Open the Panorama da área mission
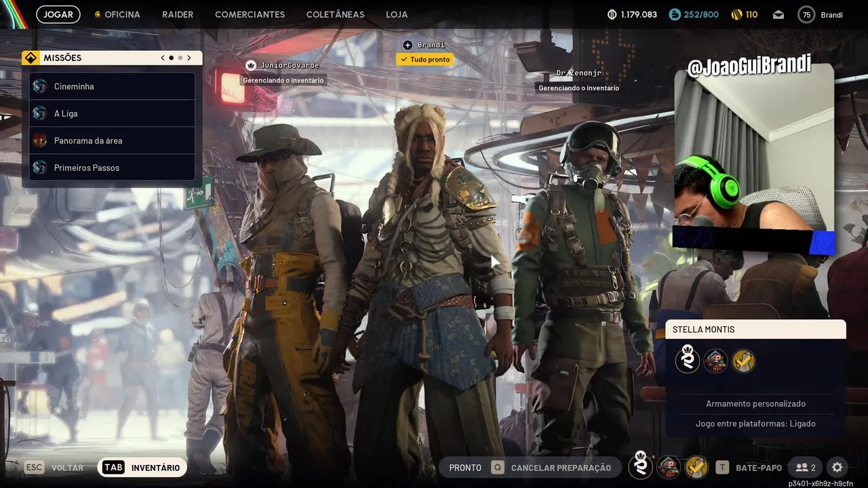 pyautogui.click(x=112, y=140)
